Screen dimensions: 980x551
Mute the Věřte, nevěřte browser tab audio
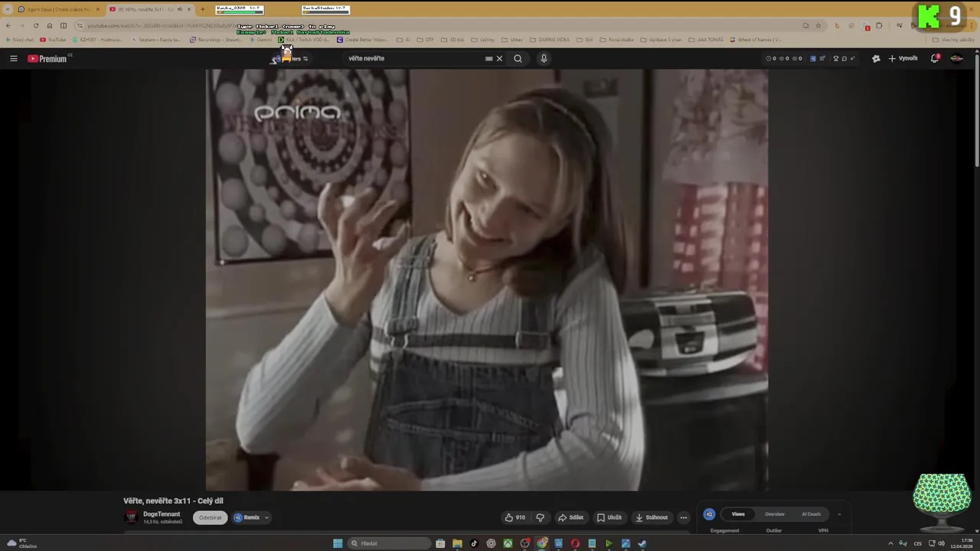pyautogui.click(x=180, y=9)
